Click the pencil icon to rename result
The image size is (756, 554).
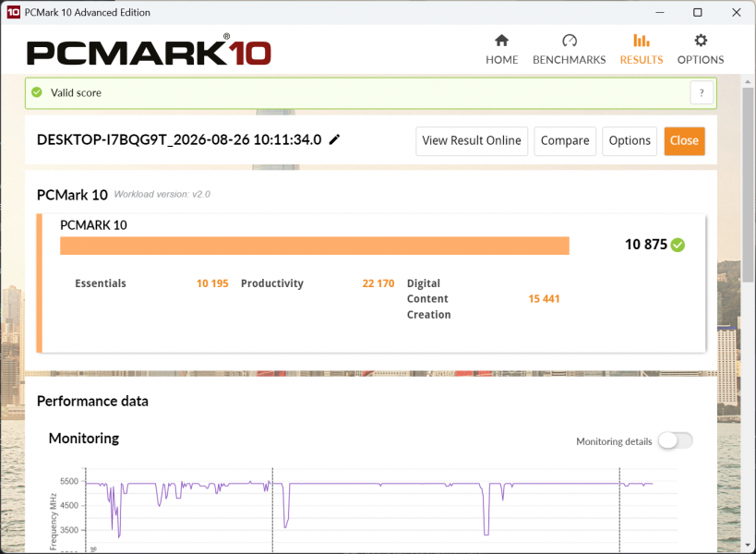click(x=334, y=139)
